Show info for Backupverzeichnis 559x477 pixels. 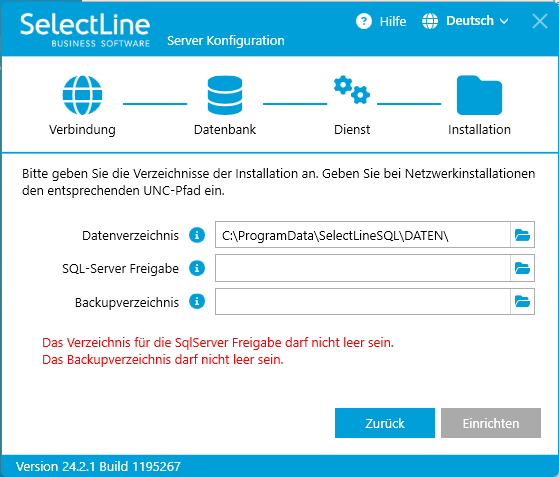[197, 301]
